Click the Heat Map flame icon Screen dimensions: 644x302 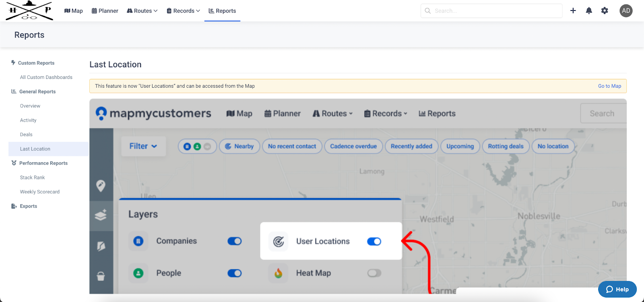click(x=278, y=273)
